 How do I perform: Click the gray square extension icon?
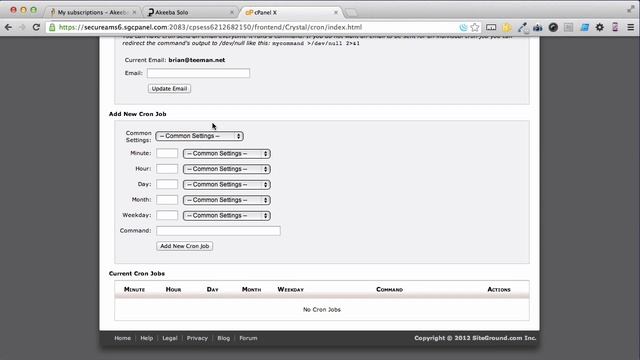[569, 27]
